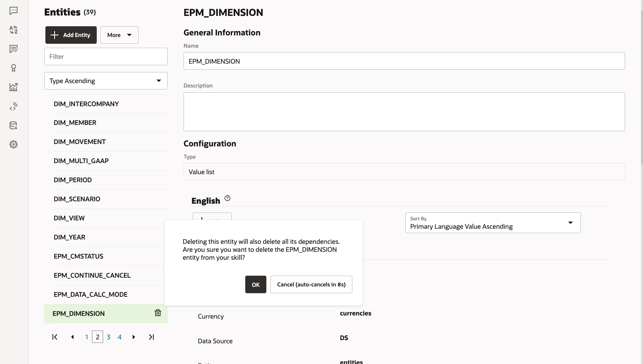The height and width of the screenshot is (364, 643).
Task: Delete EPM_DIMENSION using the trash icon
Action: point(158,313)
